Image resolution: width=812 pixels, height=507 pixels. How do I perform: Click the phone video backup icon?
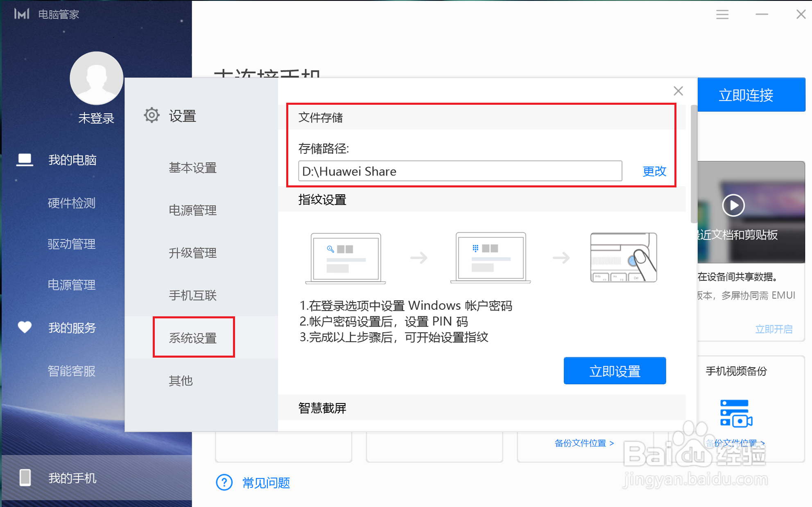click(736, 413)
